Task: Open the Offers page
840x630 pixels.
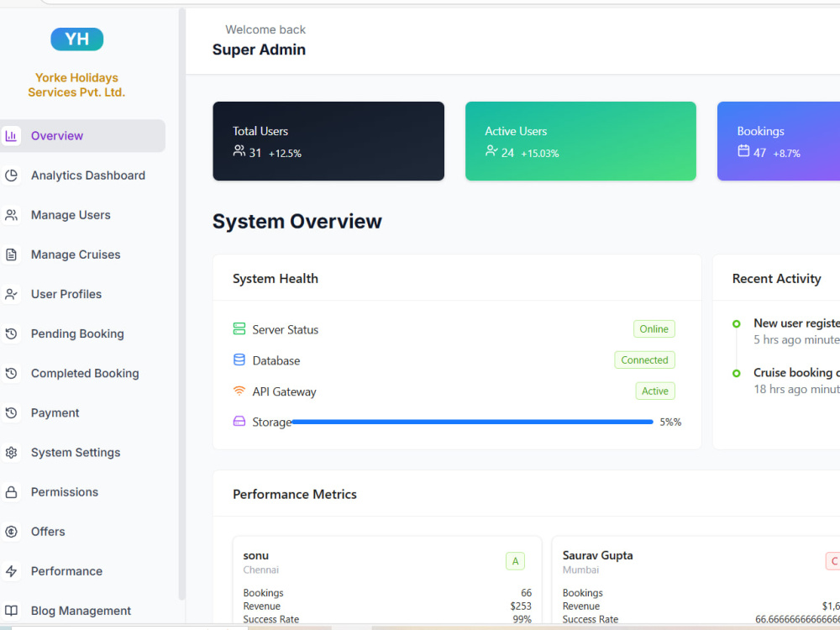Action: tap(82, 532)
